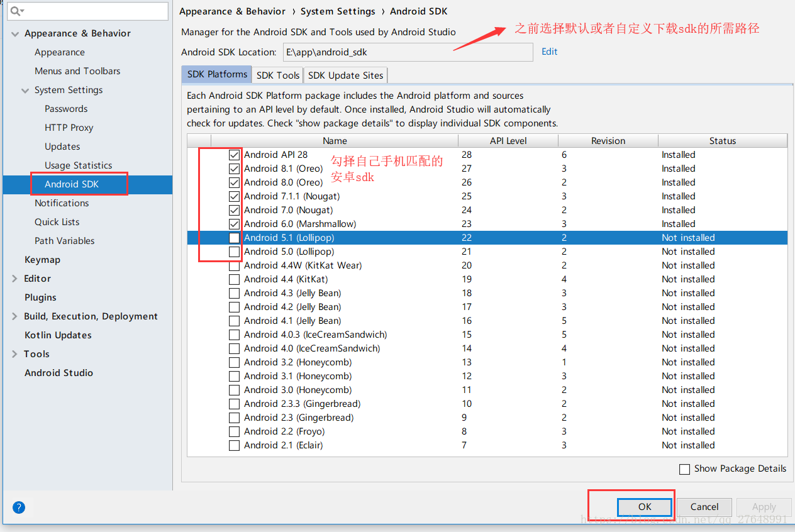Click the Status column header
Screen dimensions: 795x532
tap(723, 141)
